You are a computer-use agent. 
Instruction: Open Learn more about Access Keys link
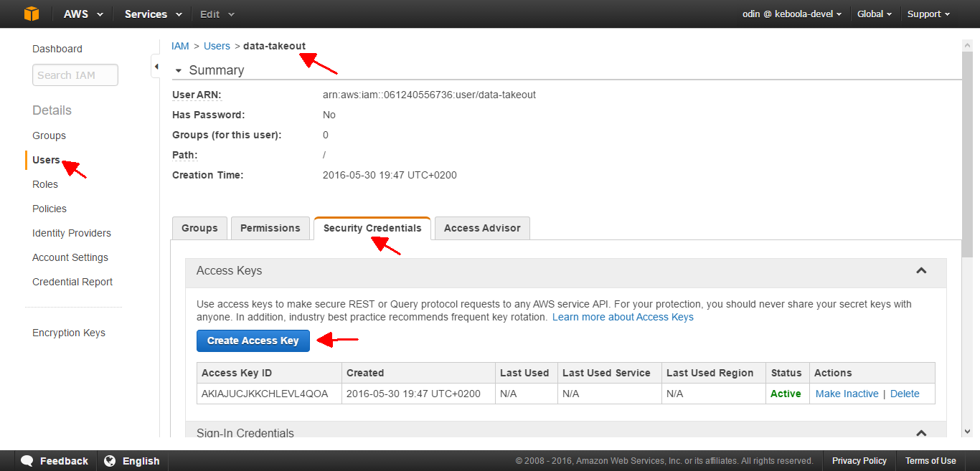point(623,317)
